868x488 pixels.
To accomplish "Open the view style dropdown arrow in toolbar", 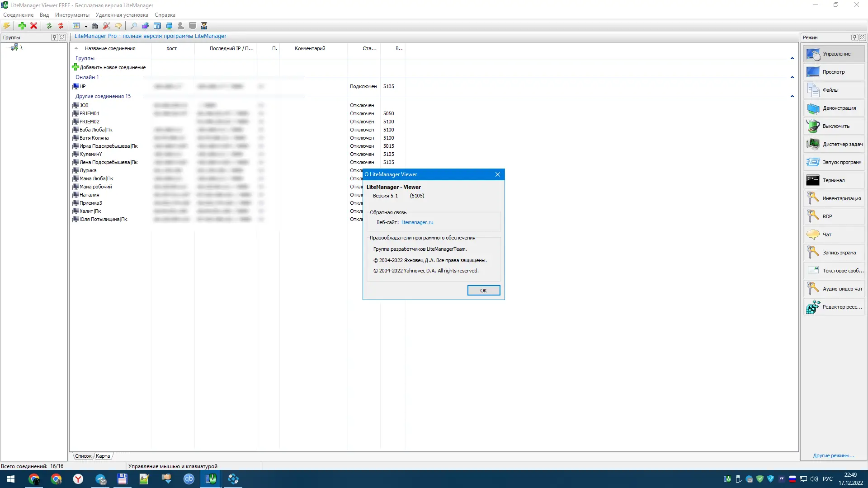I will [x=86, y=26].
